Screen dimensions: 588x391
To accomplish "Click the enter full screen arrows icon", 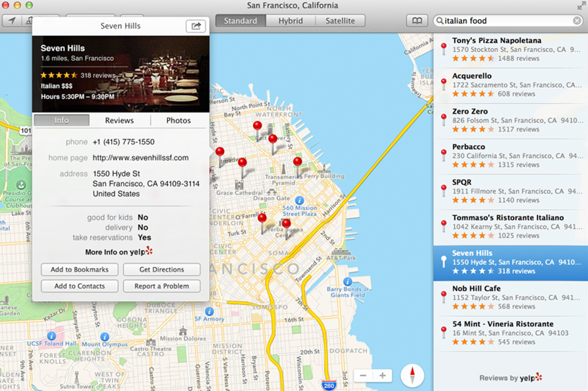I will tap(581, 5).
